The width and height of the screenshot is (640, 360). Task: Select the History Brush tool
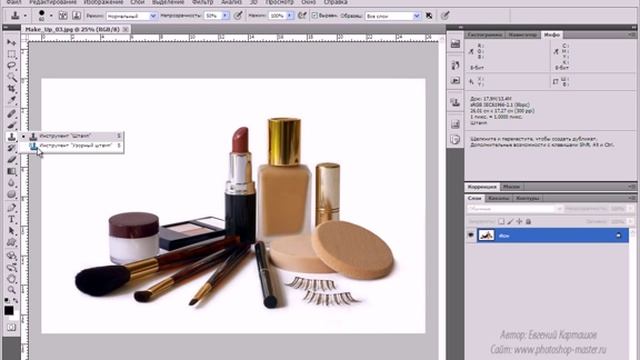pyautogui.click(x=11, y=148)
